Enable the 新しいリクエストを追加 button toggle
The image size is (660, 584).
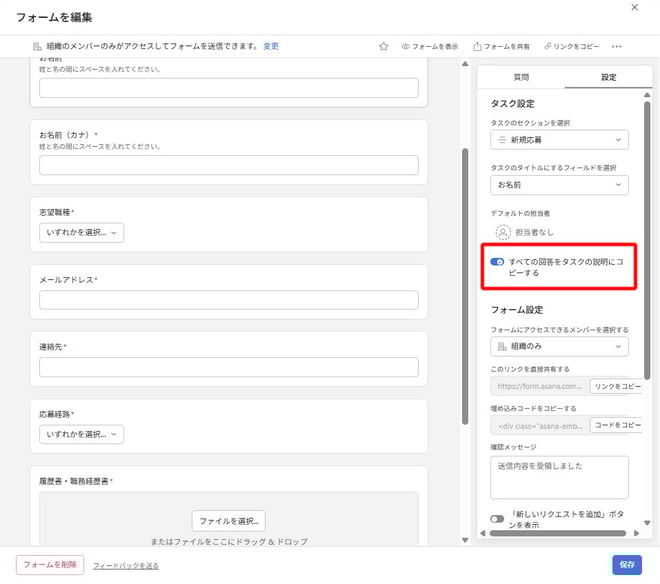(497, 519)
